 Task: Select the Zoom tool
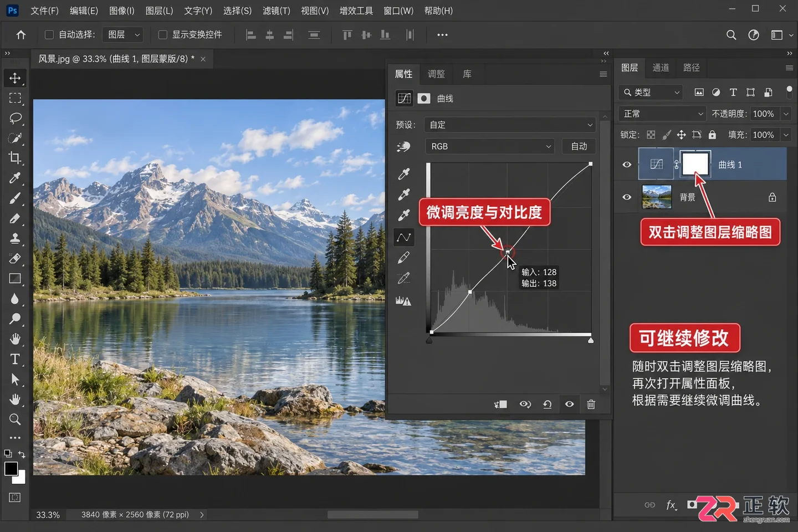click(x=15, y=420)
